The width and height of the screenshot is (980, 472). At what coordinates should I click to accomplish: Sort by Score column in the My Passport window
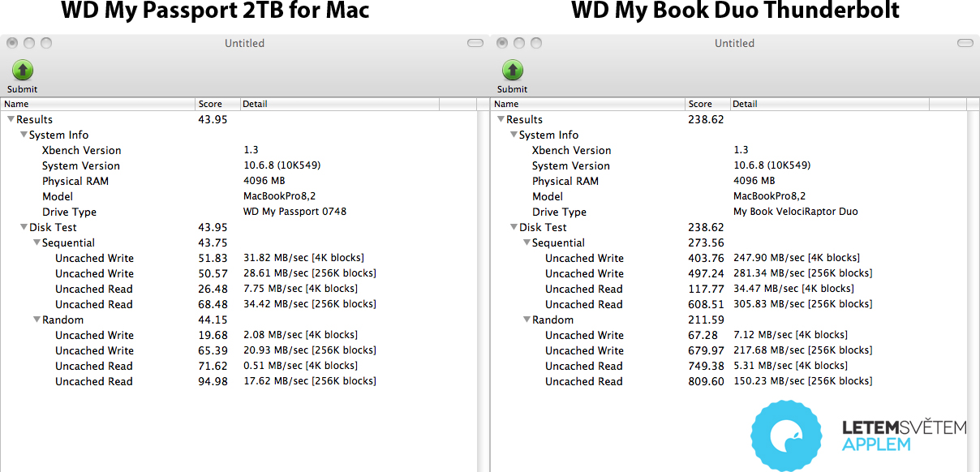point(218,104)
